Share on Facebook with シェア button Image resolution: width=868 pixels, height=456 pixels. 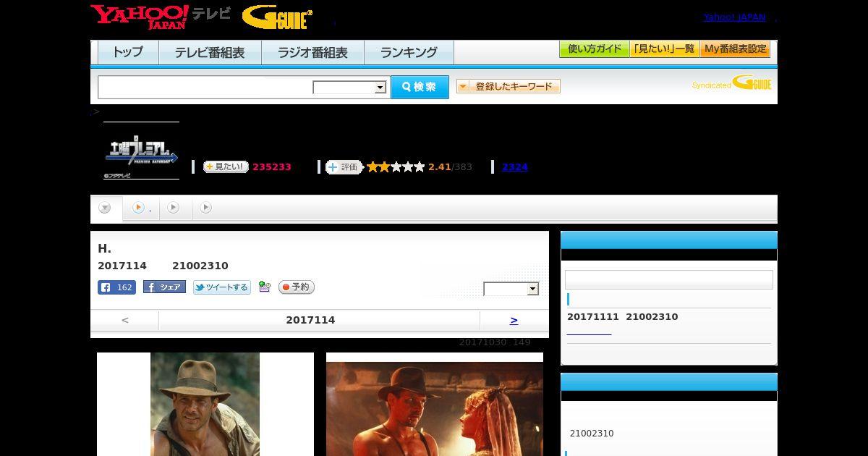point(164,287)
